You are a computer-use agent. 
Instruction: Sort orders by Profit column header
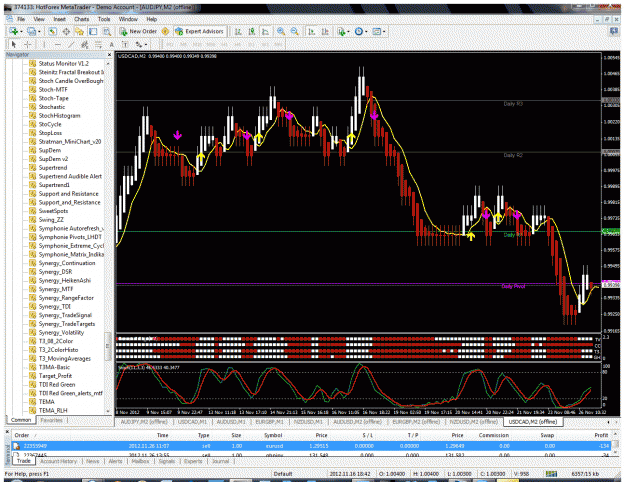click(601, 435)
